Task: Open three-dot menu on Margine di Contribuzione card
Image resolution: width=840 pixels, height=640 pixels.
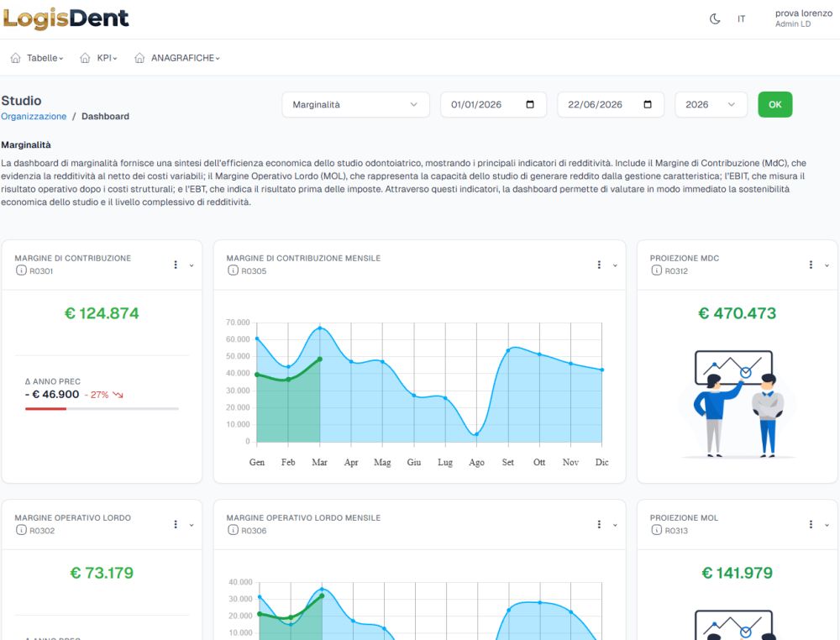Action: (x=176, y=265)
